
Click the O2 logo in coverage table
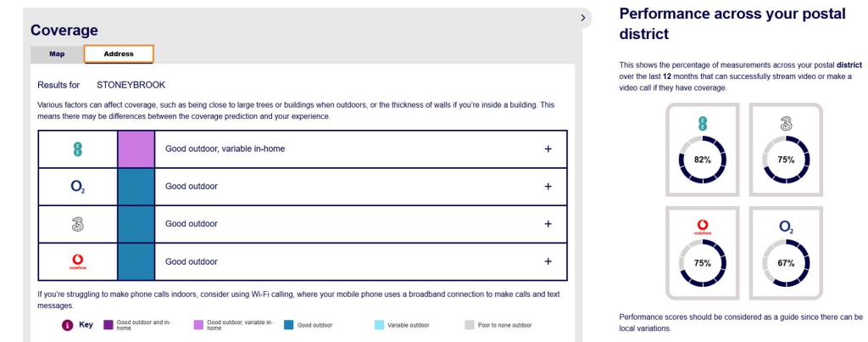78,188
